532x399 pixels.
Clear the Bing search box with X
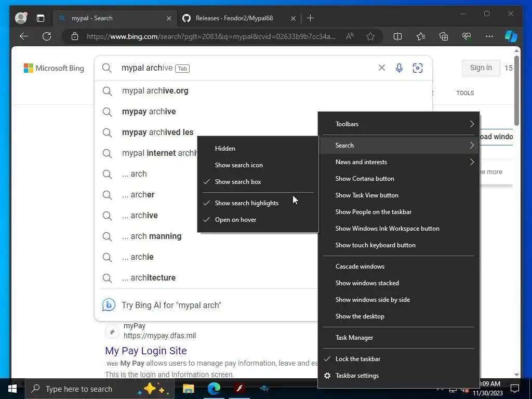coord(382,68)
